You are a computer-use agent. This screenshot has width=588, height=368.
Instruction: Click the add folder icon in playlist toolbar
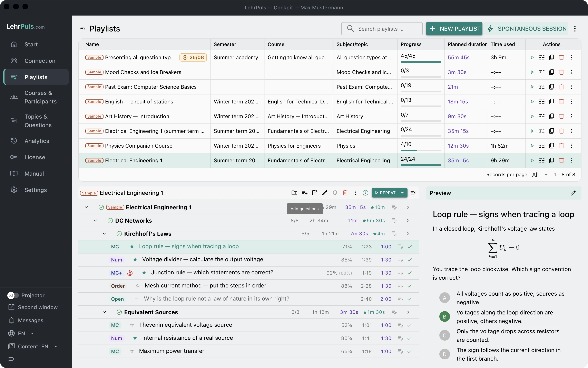(x=294, y=193)
